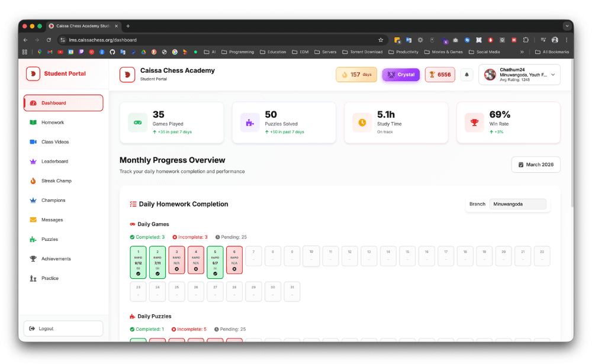Click the 157 days streak badge
592x364 pixels.
click(x=356, y=75)
